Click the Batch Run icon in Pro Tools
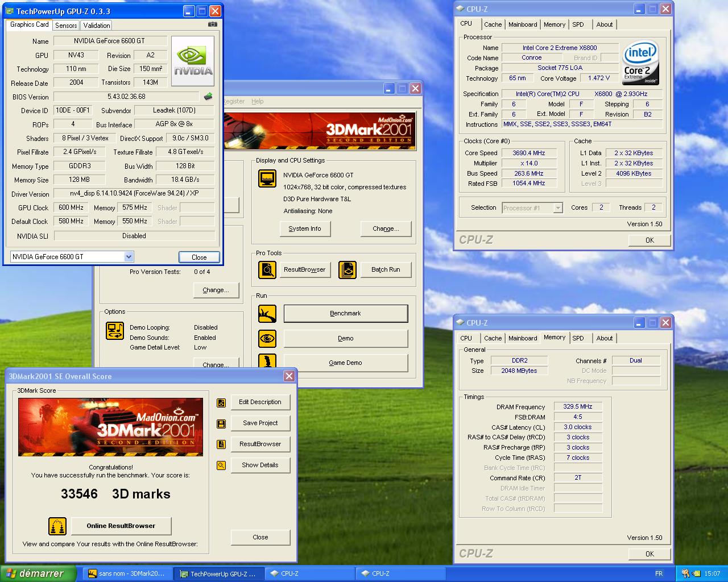Image resolution: width=728 pixels, height=582 pixels. 348,270
